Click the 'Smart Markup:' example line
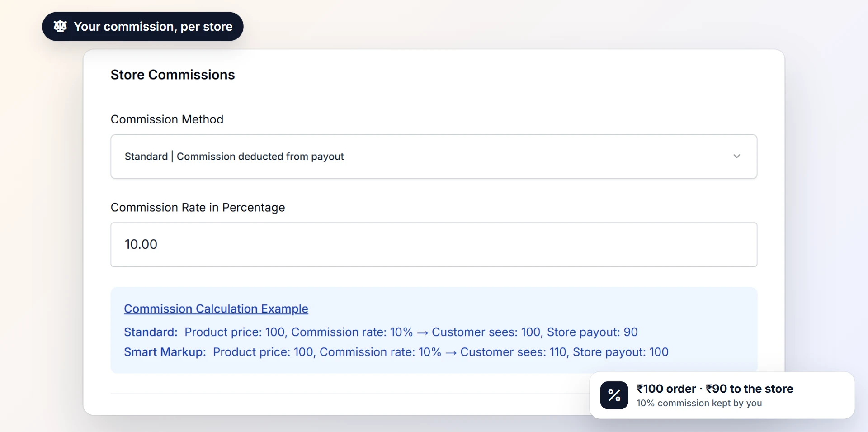The image size is (868, 432). [x=396, y=352]
